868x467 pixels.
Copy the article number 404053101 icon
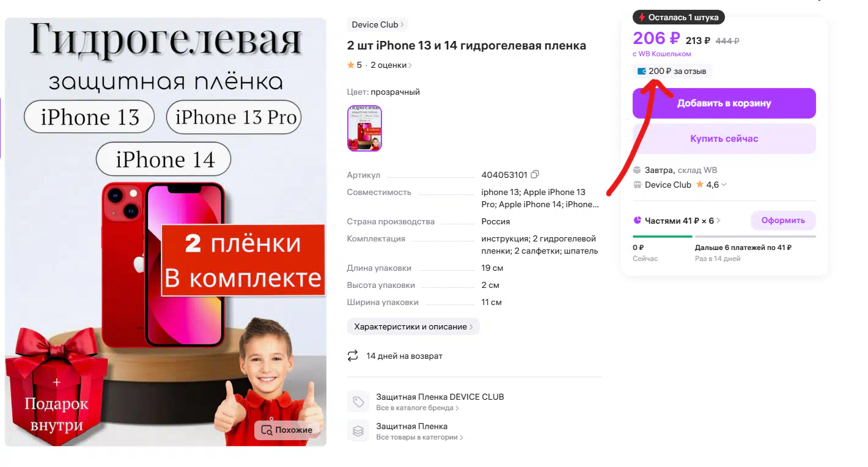[535, 174]
